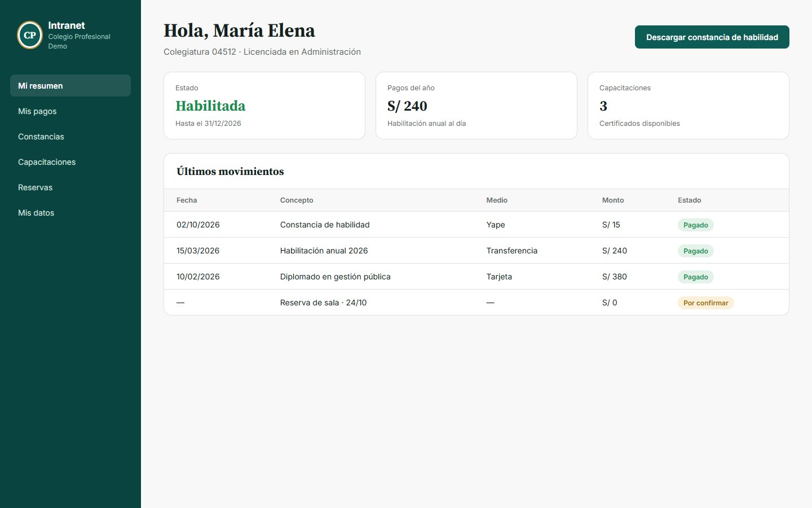Download the constancia de habilidad
Screen dimensions: 812x508
tap(712, 37)
